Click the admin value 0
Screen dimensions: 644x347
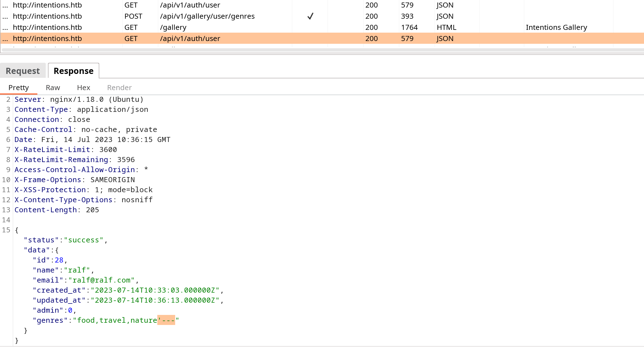pyautogui.click(x=70, y=310)
